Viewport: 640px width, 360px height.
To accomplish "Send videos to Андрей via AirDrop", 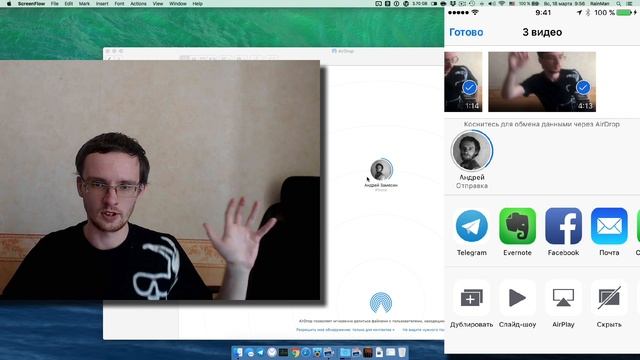I will 472,159.
